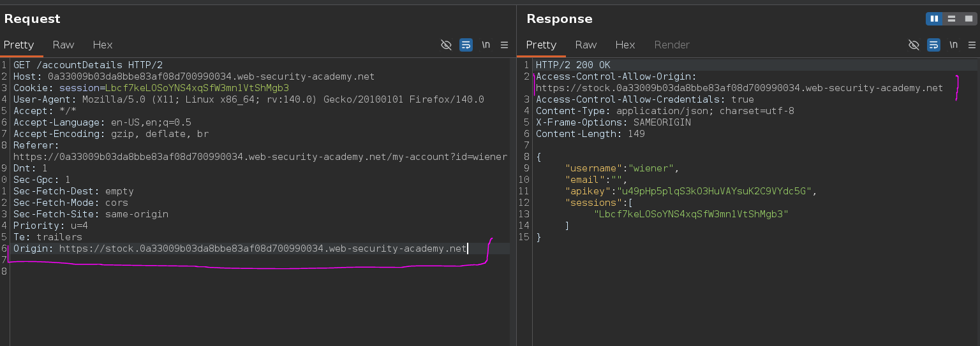Toggle \n newline display in Response pane
Image resolution: width=980 pixels, height=346 pixels.
click(x=954, y=45)
